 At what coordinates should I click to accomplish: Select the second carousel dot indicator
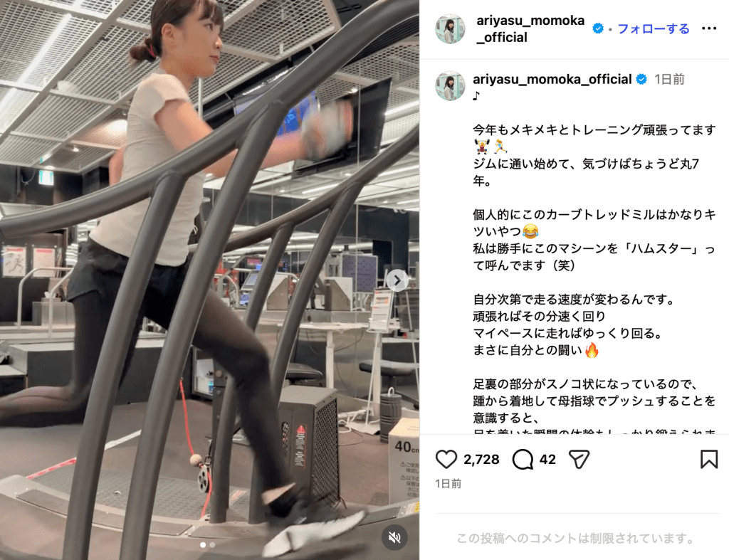[x=212, y=544]
